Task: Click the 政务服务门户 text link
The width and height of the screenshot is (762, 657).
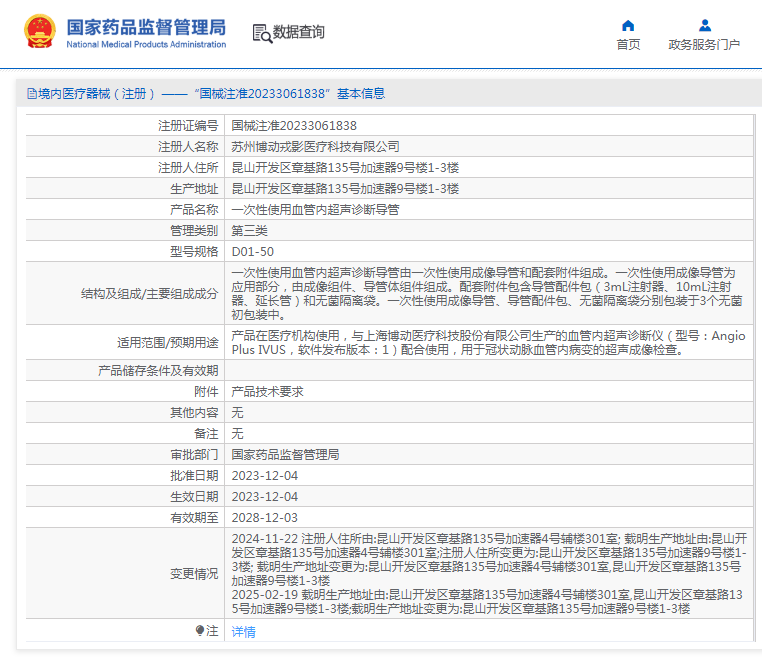Action: 704,45
